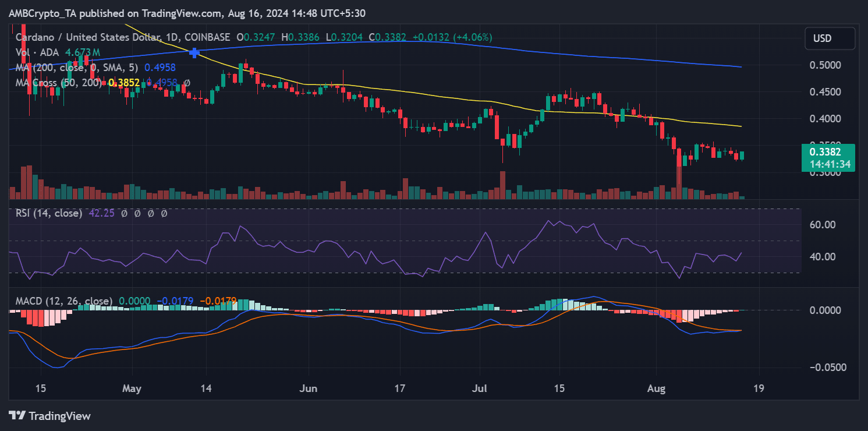The image size is (868, 431).
Task: Click the low price value 0.3204
Action: point(348,37)
